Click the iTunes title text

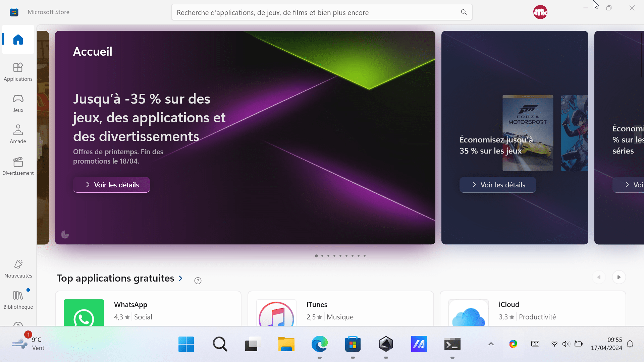[x=317, y=304]
